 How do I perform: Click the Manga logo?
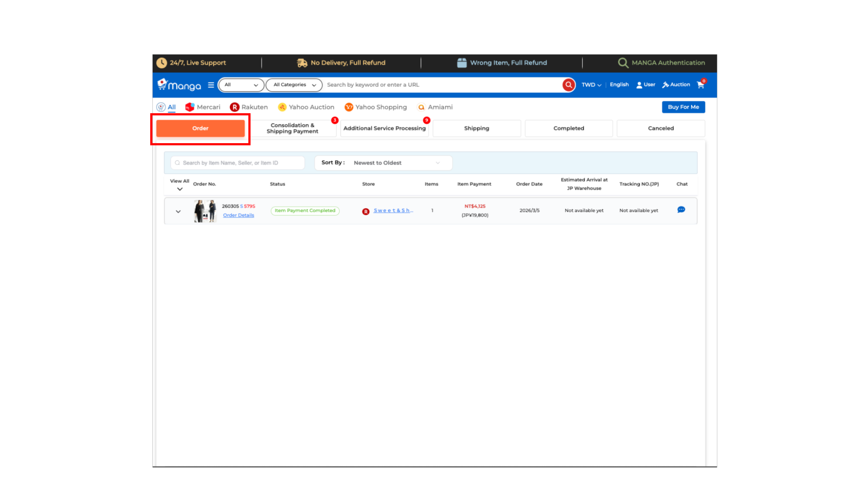[180, 85]
